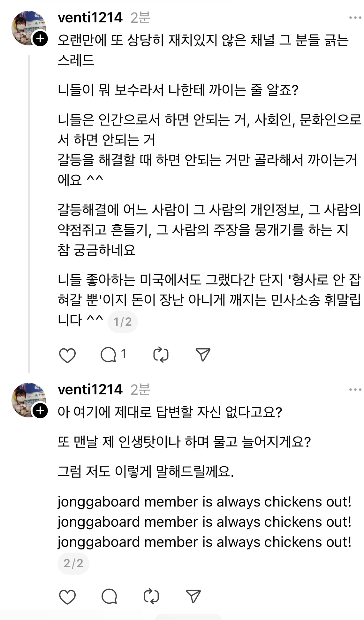Tap the reply count 1 on first post
Image resolution: width=364 pixels, height=620 pixels.
(123, 354)
